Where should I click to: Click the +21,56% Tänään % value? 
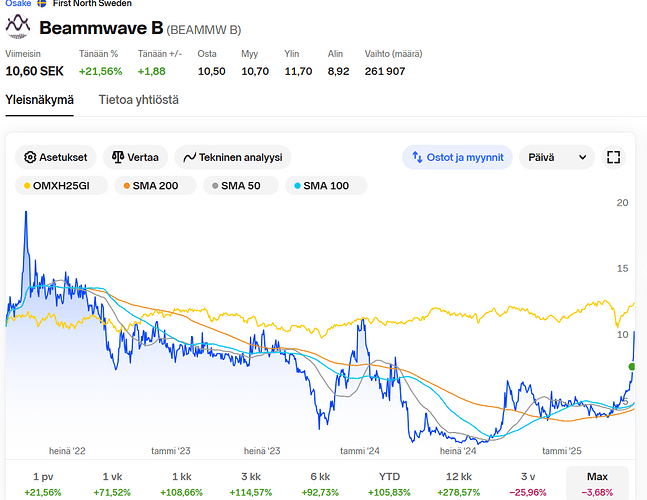[101, 71]
